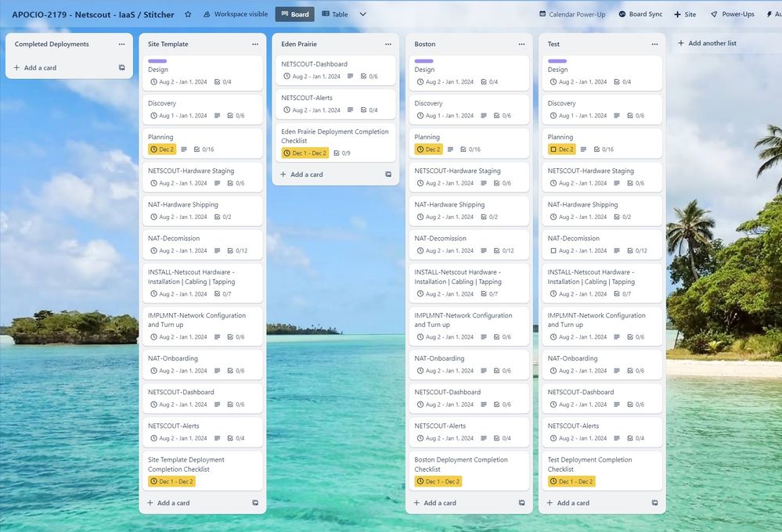Open Calendar Power-Up

(x=572, y=14)
